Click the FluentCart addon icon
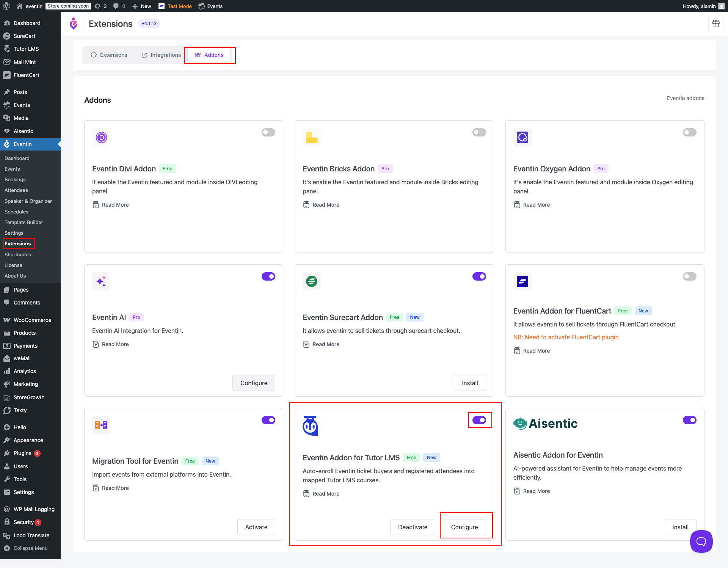The height and width of the screenshot is (568, 728). [x=522, y=281]
